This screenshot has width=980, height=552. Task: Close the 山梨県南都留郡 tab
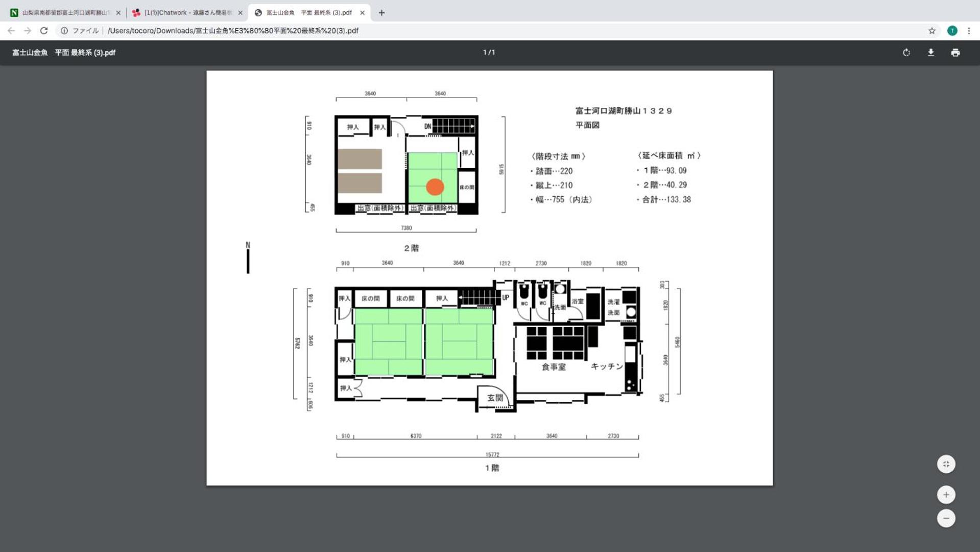pos(118,13)
